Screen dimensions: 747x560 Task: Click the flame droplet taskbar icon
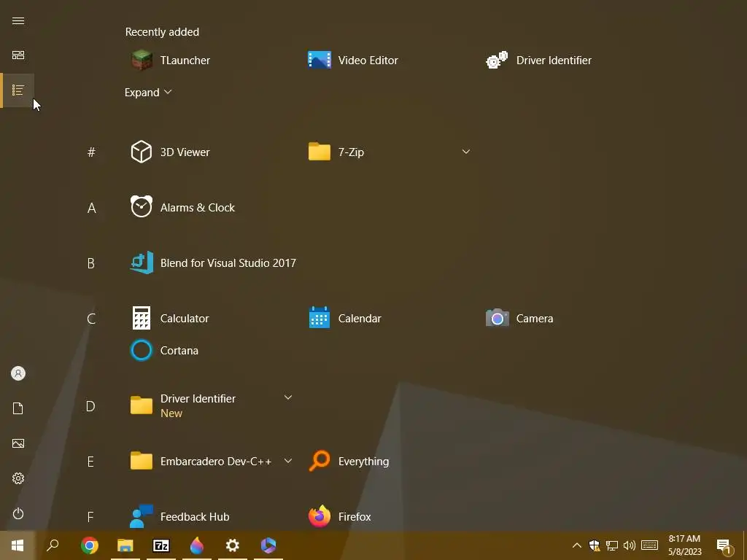click(x=197, y=545)
